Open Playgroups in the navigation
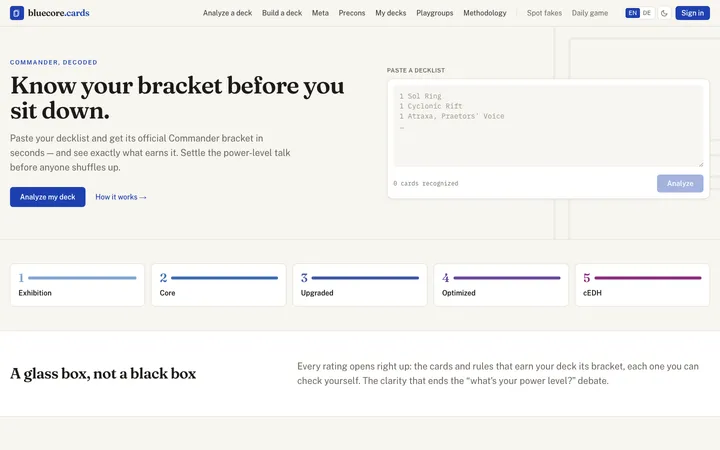This screenshot has width=720, height=450. tap(434, 13)
